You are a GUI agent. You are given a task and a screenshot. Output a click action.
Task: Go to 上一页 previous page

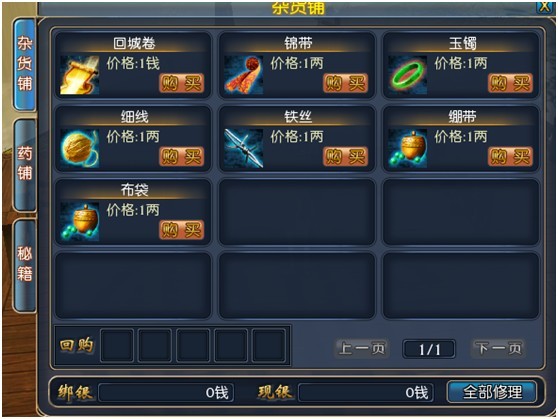[362, 348]
